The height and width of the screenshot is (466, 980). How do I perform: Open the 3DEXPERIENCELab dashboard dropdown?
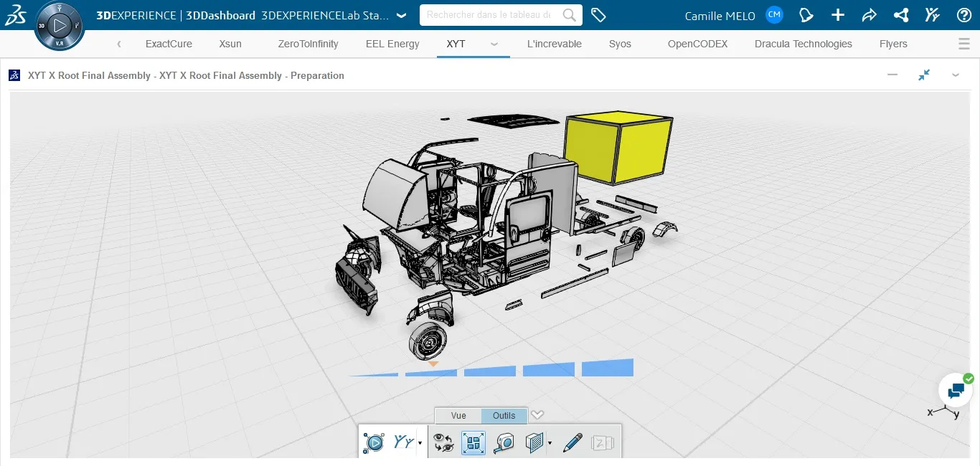coord(402,14)
